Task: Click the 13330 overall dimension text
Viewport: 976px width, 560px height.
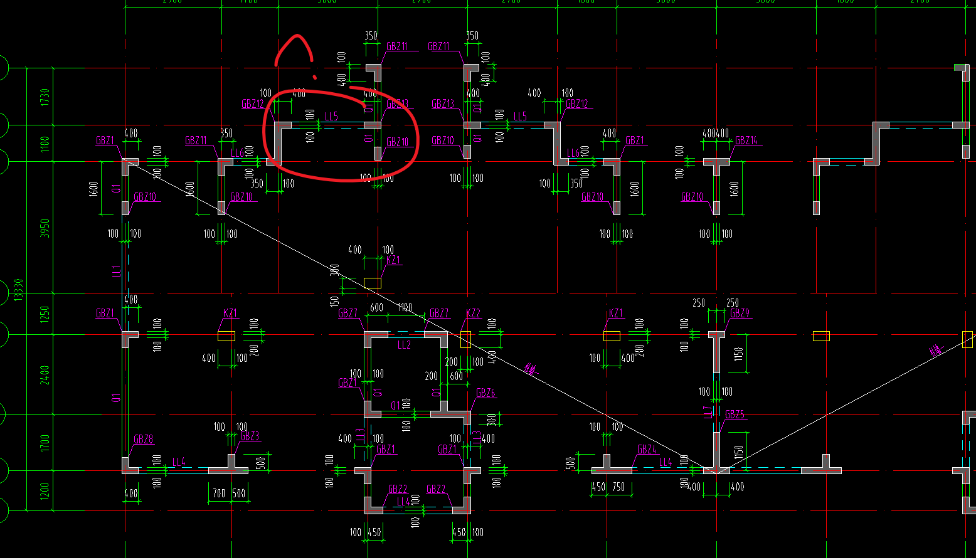Action: coord(18,290)
